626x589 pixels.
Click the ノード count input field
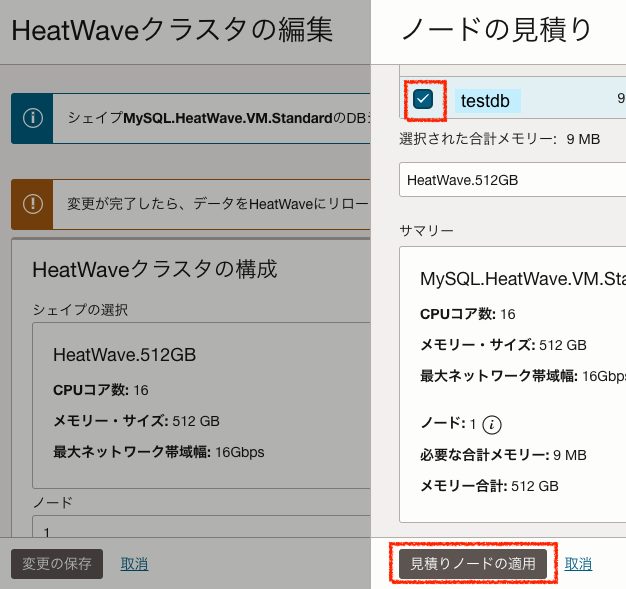(x=201, y=526)
